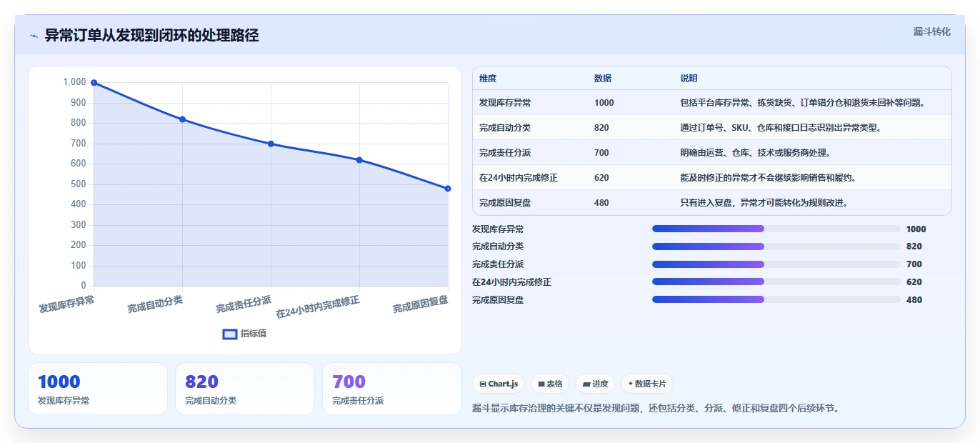Image resolution: width=980 pixels, height=443 pixels.
Task: Click the y-axis label 500
Action: coord(79,184)
